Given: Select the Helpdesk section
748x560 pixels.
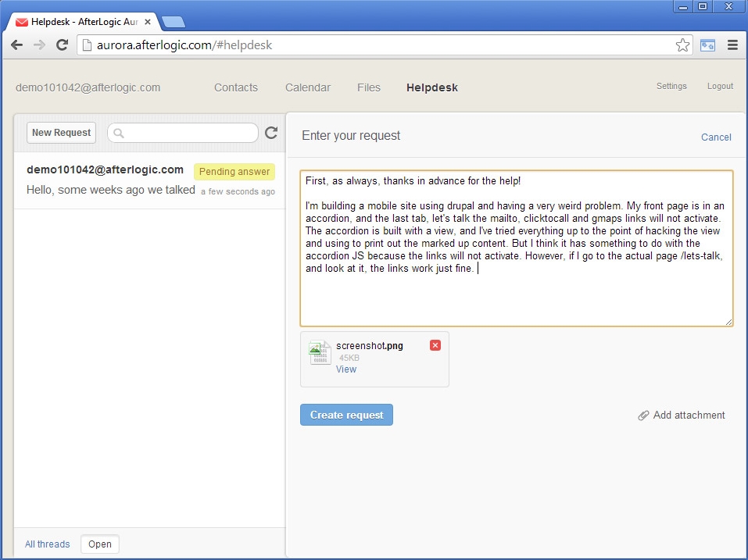Looking at the screenshot, I should tap(432, 87).
